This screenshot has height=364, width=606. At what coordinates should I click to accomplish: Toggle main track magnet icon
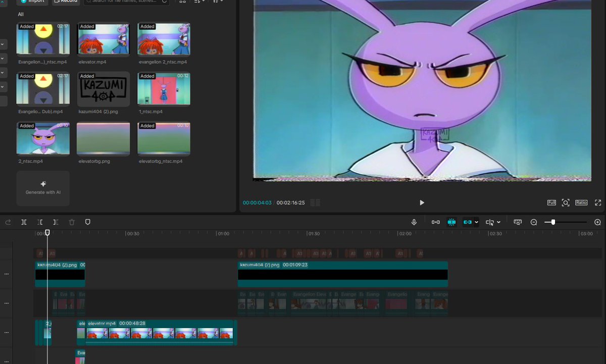[x=435, y=222]
